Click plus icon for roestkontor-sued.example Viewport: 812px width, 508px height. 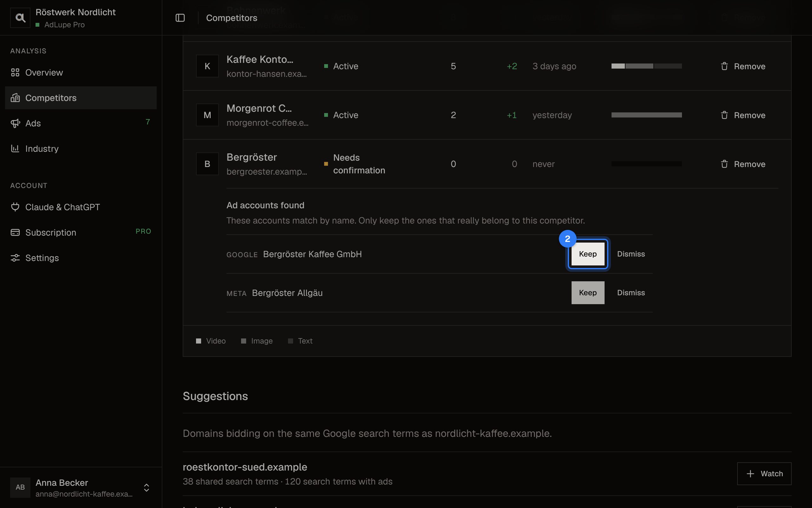750,474
